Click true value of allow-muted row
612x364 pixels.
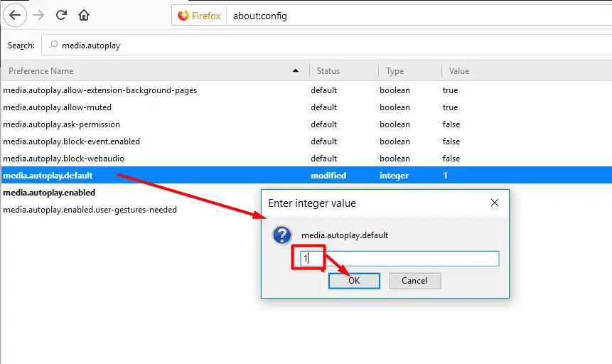450,107
